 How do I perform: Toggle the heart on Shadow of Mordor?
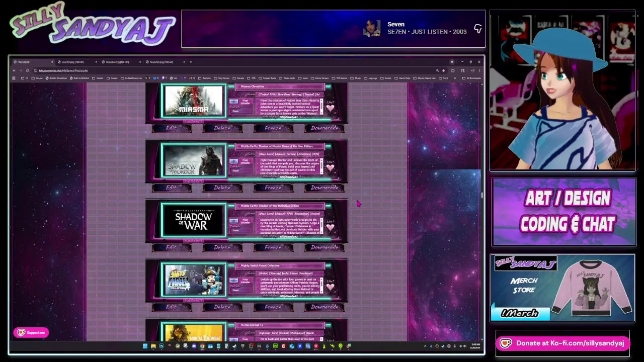(330, 167)
